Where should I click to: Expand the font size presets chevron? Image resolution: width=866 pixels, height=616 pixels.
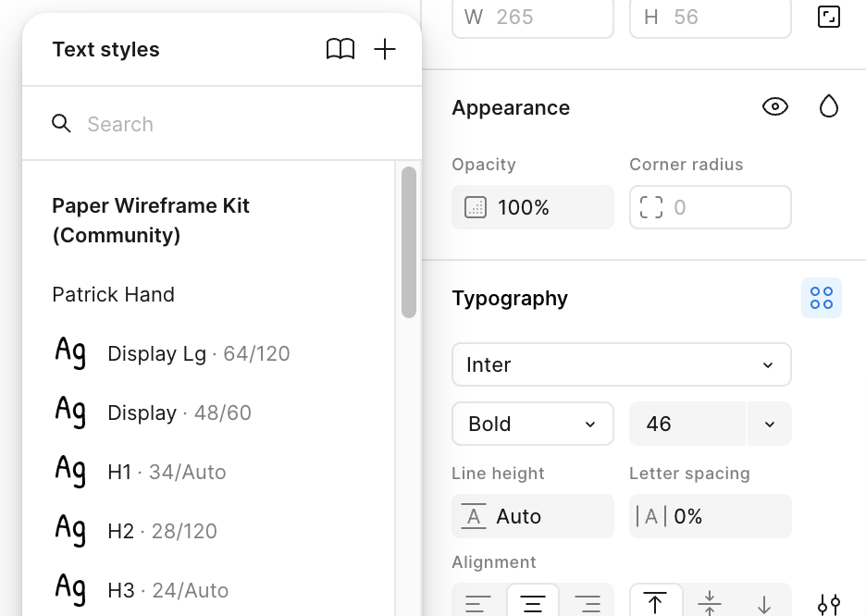tap(770, 424)
